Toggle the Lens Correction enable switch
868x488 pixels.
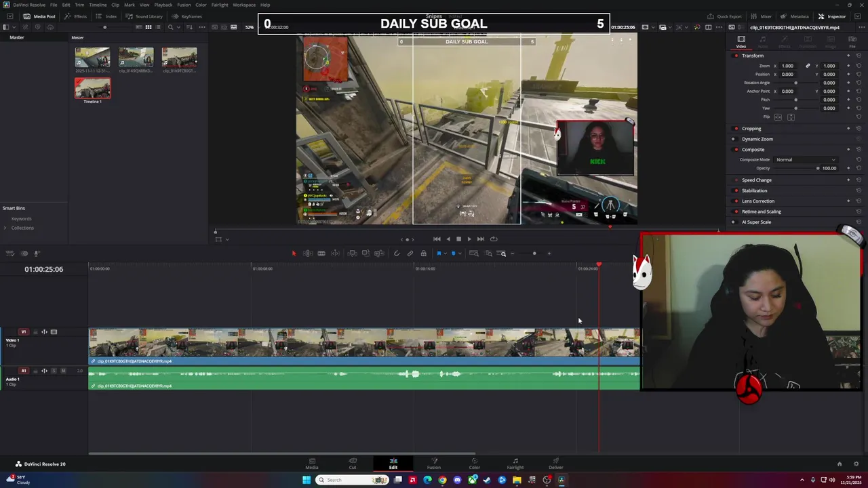tap(736, 201)
